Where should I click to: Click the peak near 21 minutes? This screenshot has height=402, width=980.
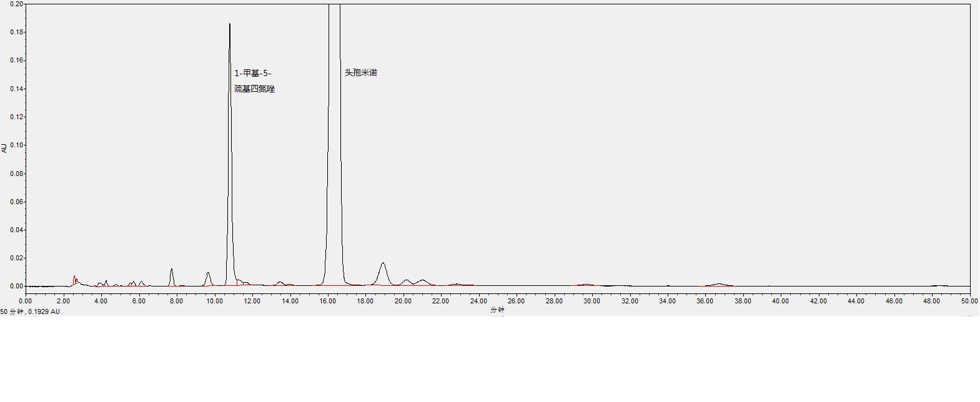[x=422, y=280]
